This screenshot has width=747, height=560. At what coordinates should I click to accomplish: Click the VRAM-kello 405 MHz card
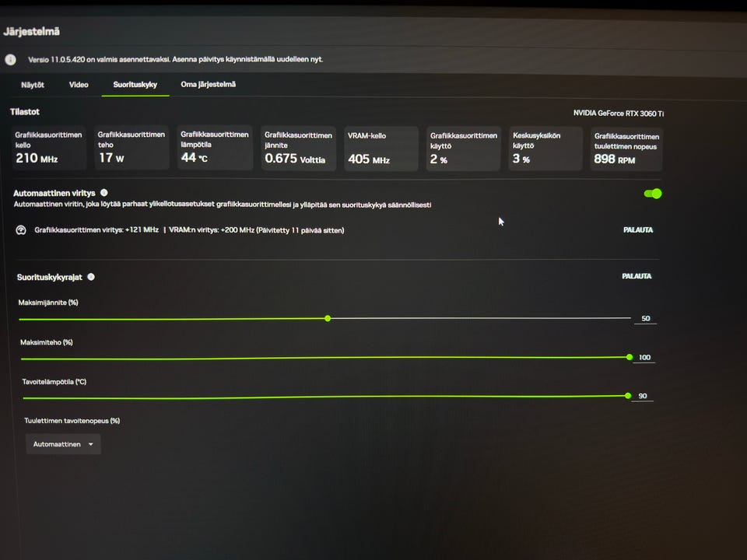[x=381, y=149]
